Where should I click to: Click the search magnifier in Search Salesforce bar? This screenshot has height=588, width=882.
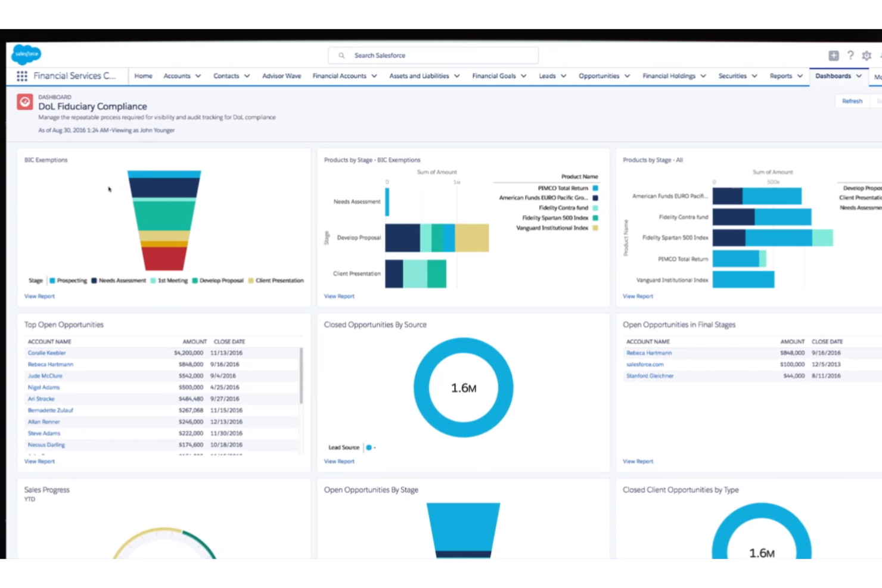341,55
